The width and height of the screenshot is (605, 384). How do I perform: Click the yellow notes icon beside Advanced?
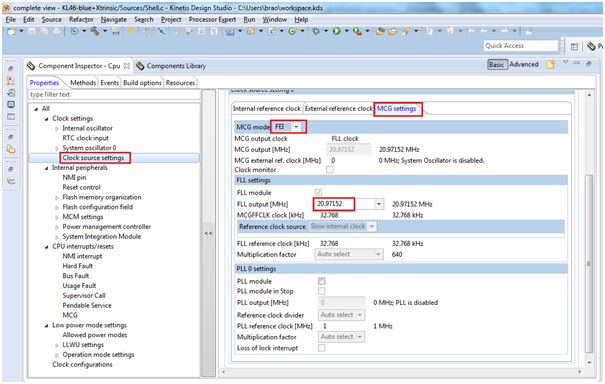click(550, 64)
